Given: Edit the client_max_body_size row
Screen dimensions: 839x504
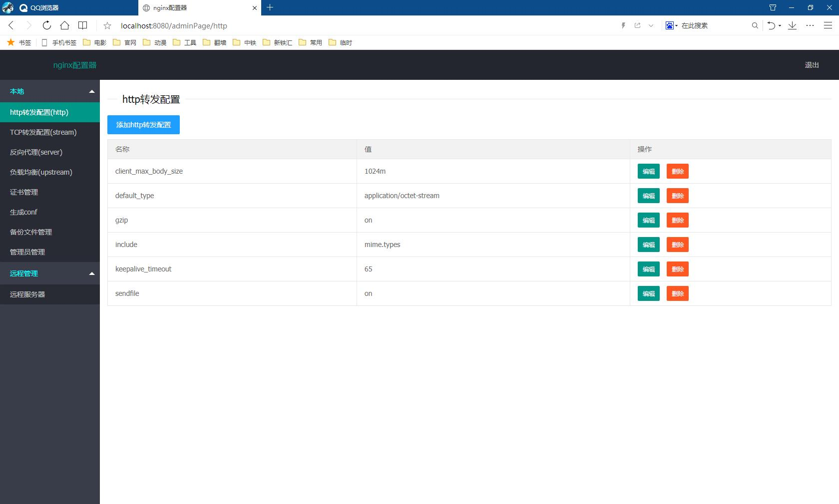Looking at the screenshot, I should 648,171.
